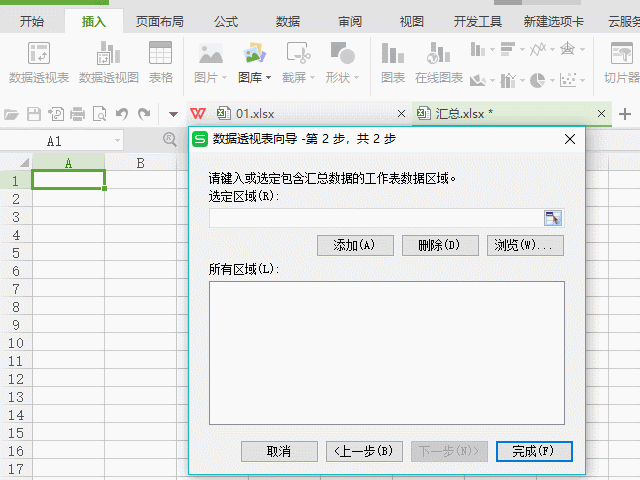Redo the last action
640x480 pixels.
click(144, 114)
